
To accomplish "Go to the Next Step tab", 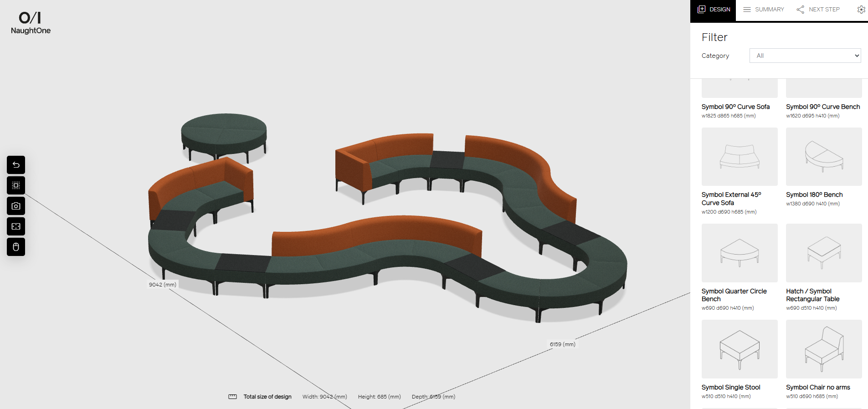I will pos(818,10).
